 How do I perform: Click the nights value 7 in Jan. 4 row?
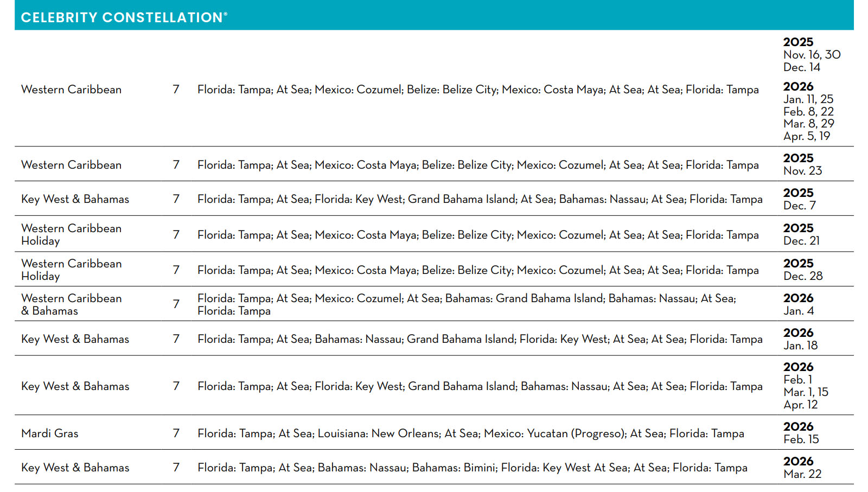[x=176, y=304]
